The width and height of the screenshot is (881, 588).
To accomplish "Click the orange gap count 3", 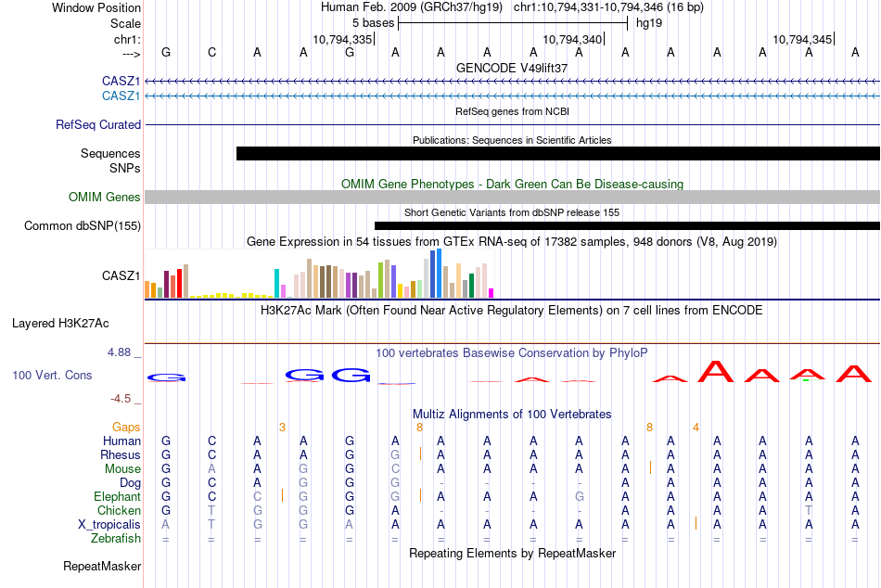I will (x=282, y=428).
